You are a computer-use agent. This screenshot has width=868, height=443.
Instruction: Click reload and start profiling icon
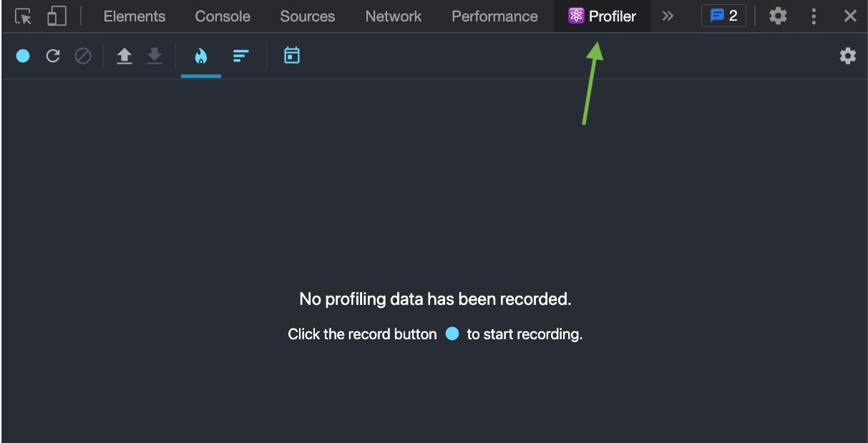(53, 56)
